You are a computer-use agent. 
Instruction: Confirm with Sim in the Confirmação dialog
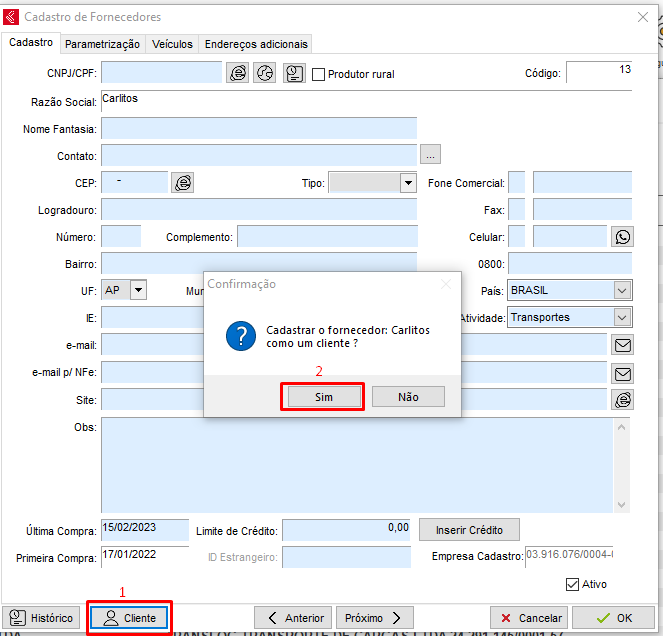pyautogui.click(x=323, y=397)
